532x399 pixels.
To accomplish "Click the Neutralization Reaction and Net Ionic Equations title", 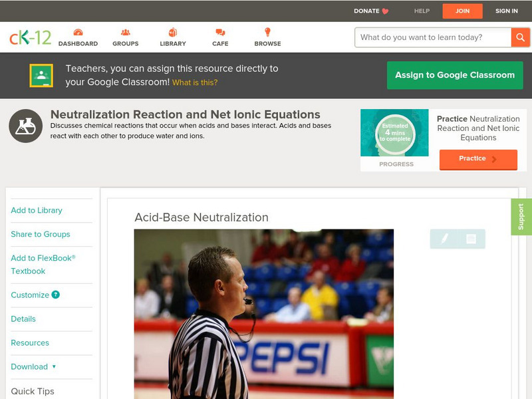I will click(x=186, y=114).
